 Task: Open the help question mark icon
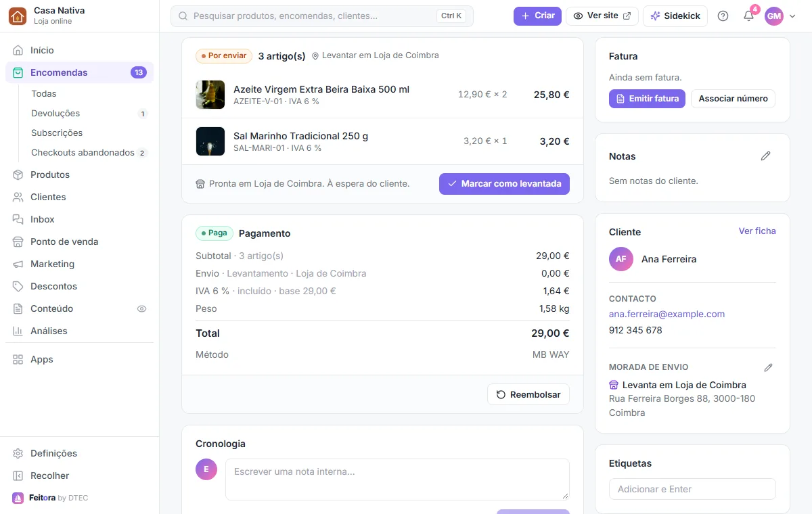(x=723, y=16)
